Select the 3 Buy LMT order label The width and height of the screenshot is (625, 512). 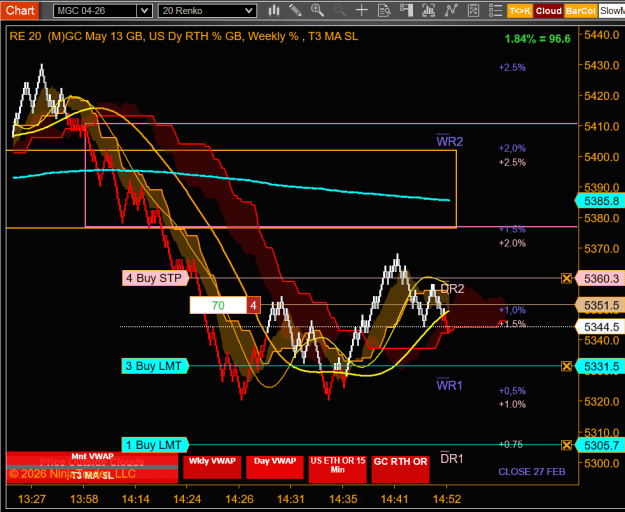(x=155, y=366)
